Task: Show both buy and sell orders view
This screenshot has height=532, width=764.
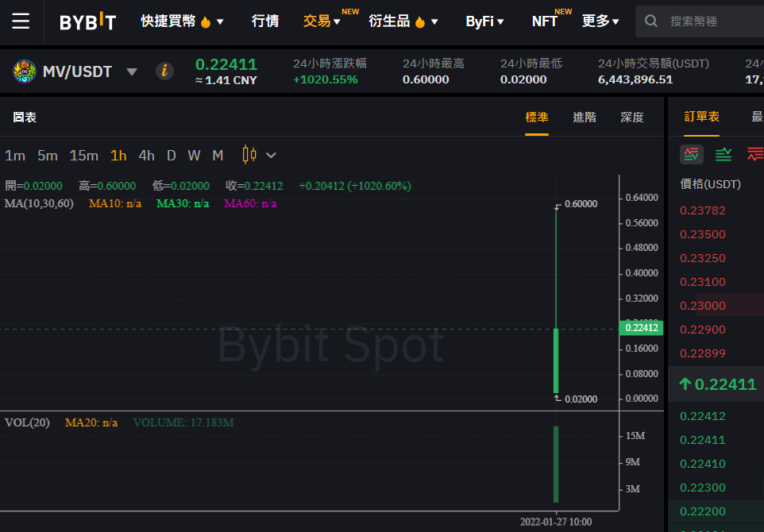Action: point(692,154)
